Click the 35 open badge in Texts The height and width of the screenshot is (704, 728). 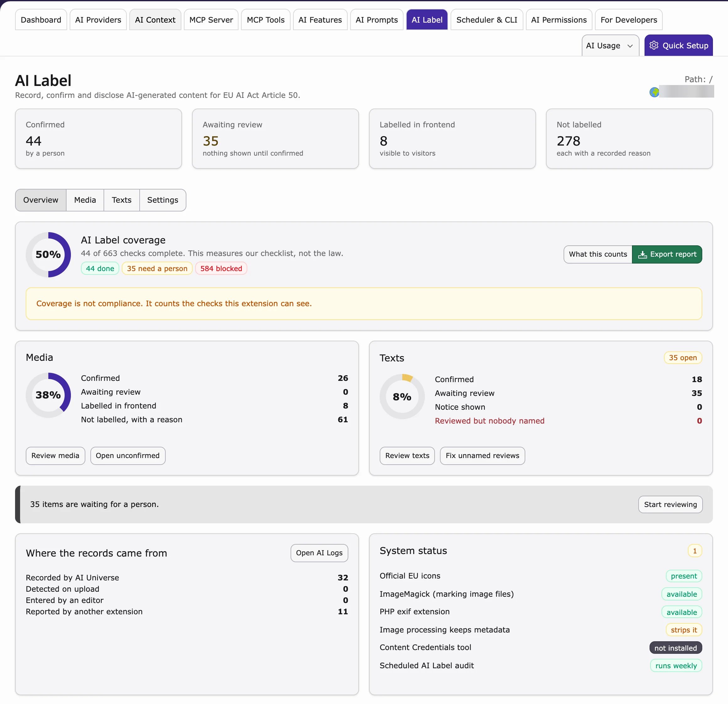click(x=683, y=358)
